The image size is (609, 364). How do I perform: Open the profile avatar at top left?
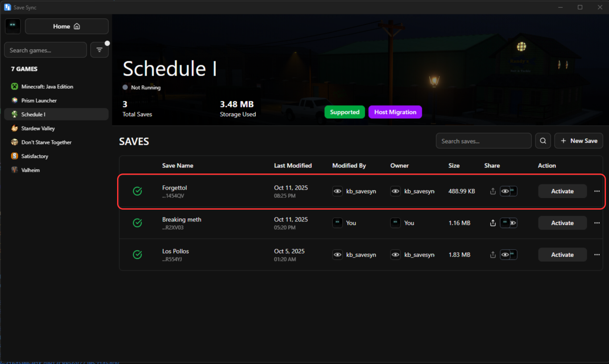pos(13,26)
